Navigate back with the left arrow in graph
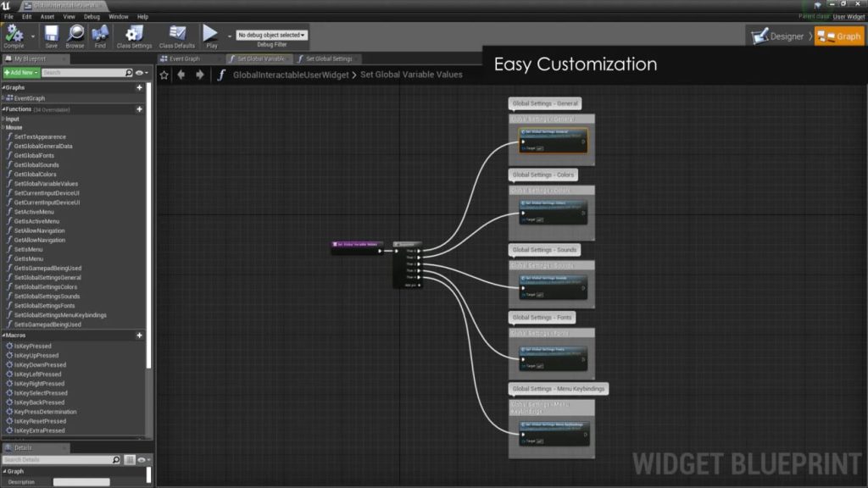 tap(182, 75)
